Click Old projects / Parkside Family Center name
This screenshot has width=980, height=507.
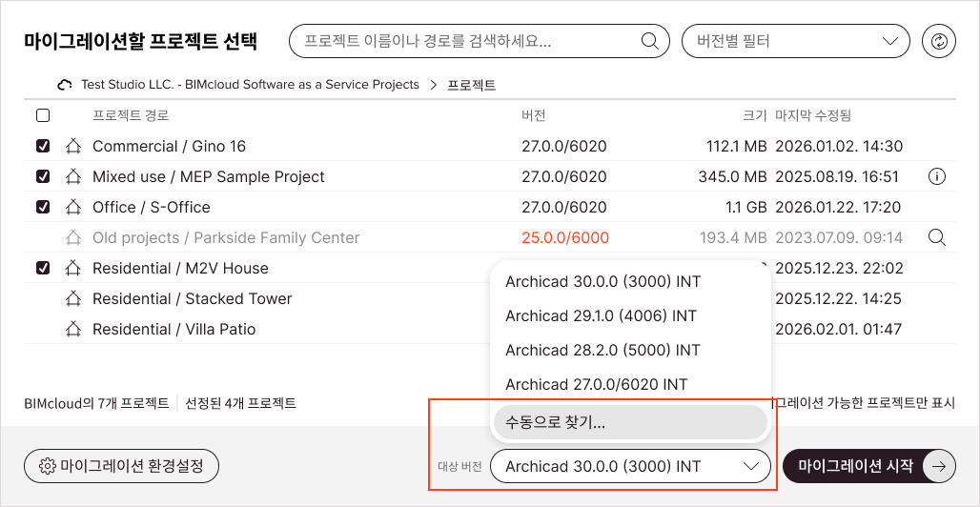click(226, 237)
